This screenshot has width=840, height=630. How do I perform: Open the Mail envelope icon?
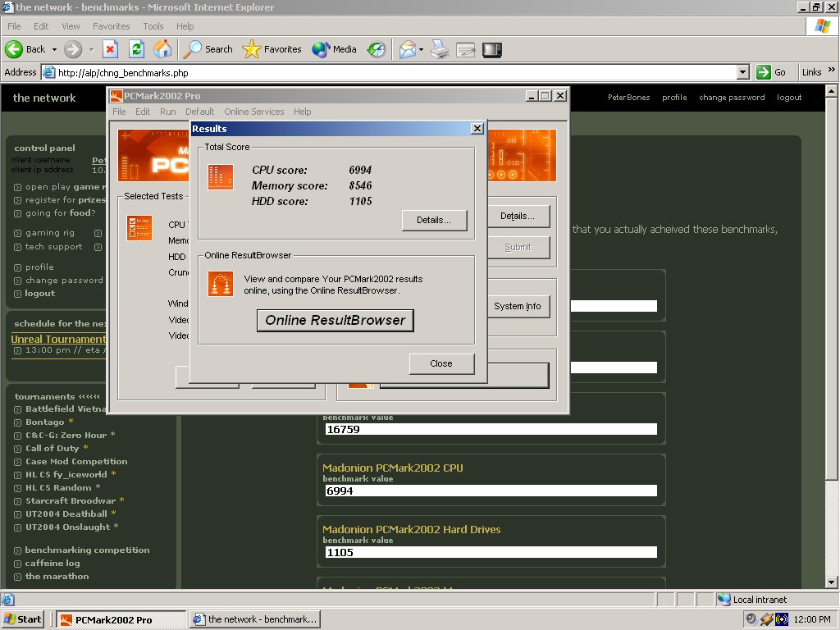407,49
